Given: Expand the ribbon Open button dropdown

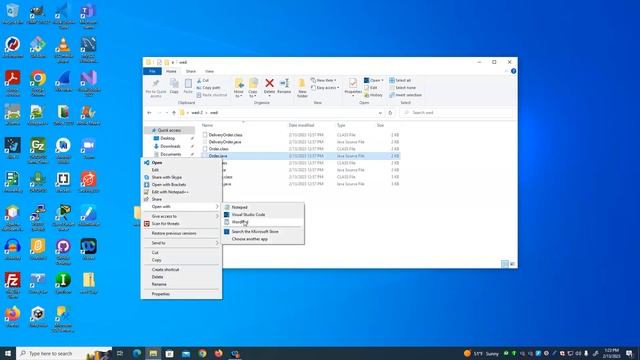Looking at the screenshot, I should point(382,80).
